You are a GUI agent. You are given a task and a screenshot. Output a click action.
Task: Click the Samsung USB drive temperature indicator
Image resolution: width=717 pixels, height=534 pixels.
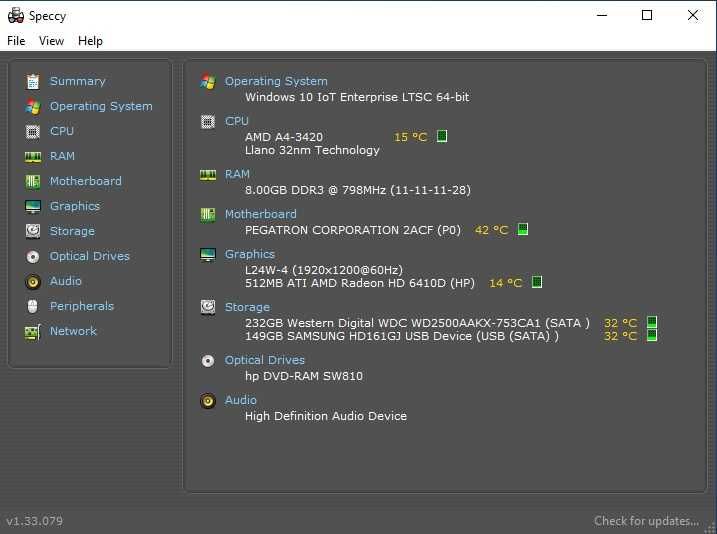pos(653,336)
